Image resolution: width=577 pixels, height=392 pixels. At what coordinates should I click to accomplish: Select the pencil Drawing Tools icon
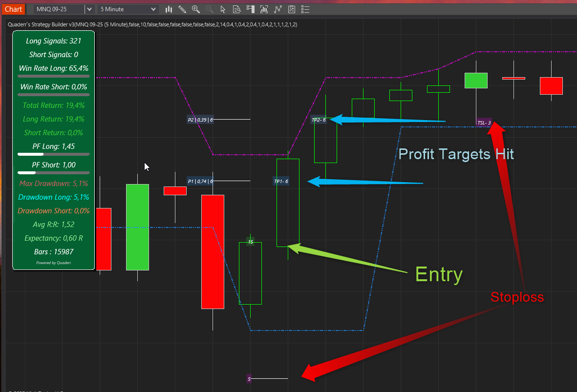(182, 9)
